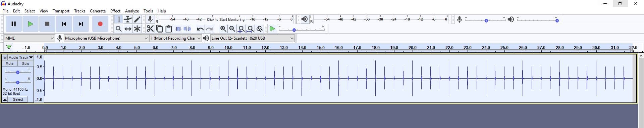The image size is (644, 128).
Task: Select the Envelope tool
Action: pyautogui.click(x=128, y=19)
